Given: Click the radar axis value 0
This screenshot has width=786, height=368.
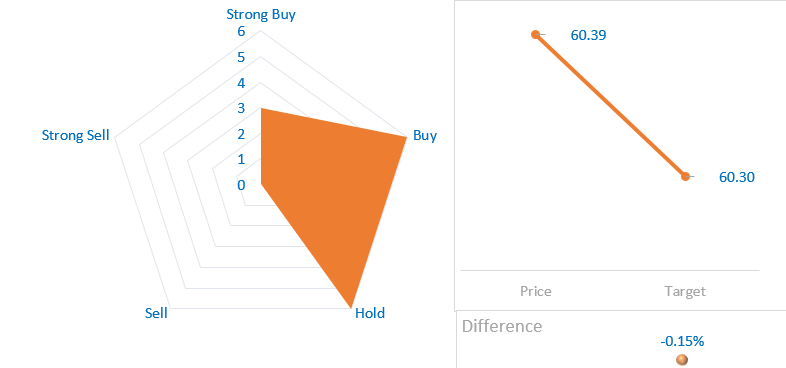Looking at the screenshot, I should (241, 186).
